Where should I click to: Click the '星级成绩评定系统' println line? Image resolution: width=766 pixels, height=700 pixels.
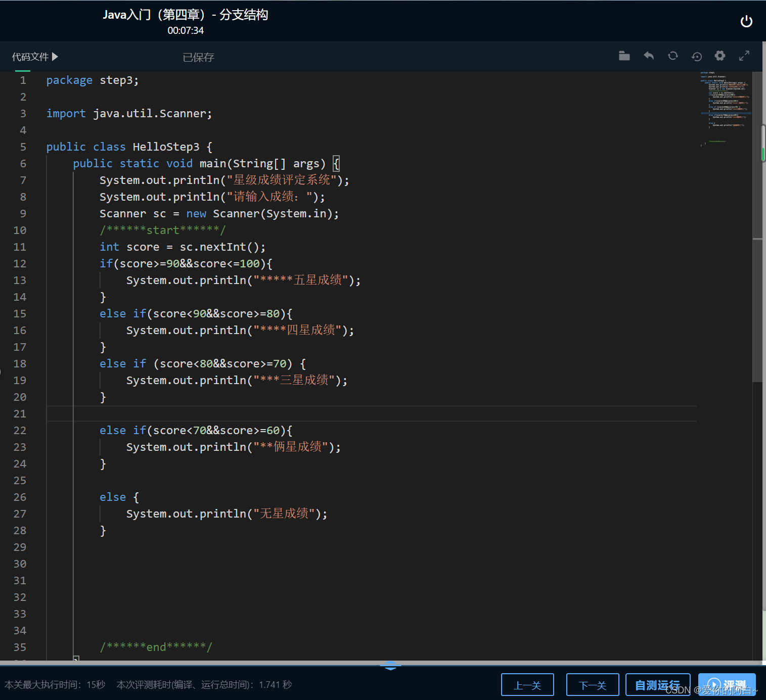point(224,180)
